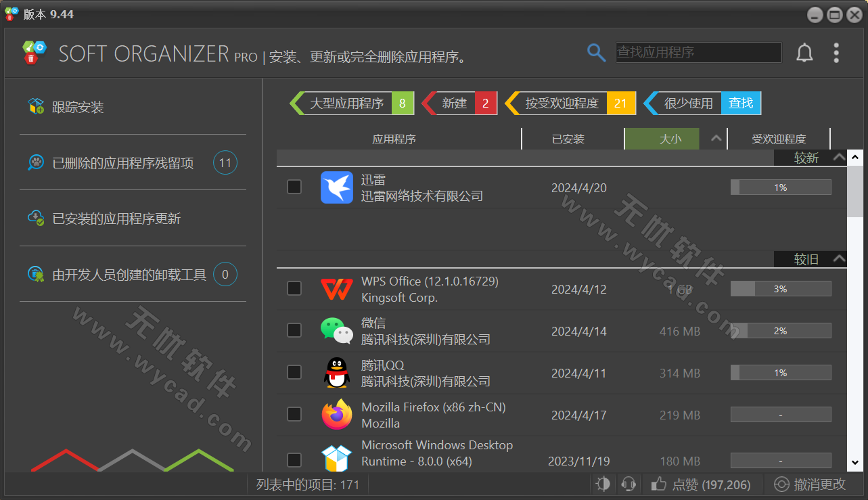Image resolution: width=868 pixels, height=500 pixels.
Task: Click the 由开发人员创建的卸载工具 sidebar icon
Action: click(36, 274)
